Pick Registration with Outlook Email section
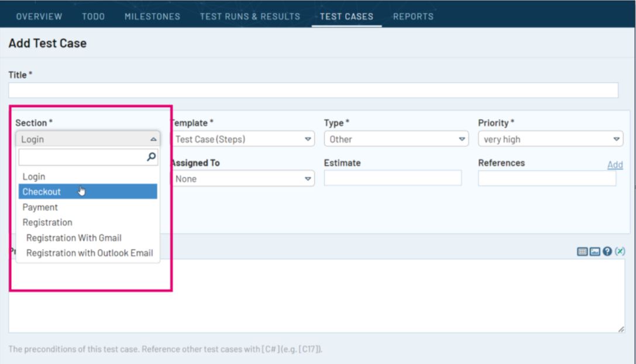 [90, 253]
